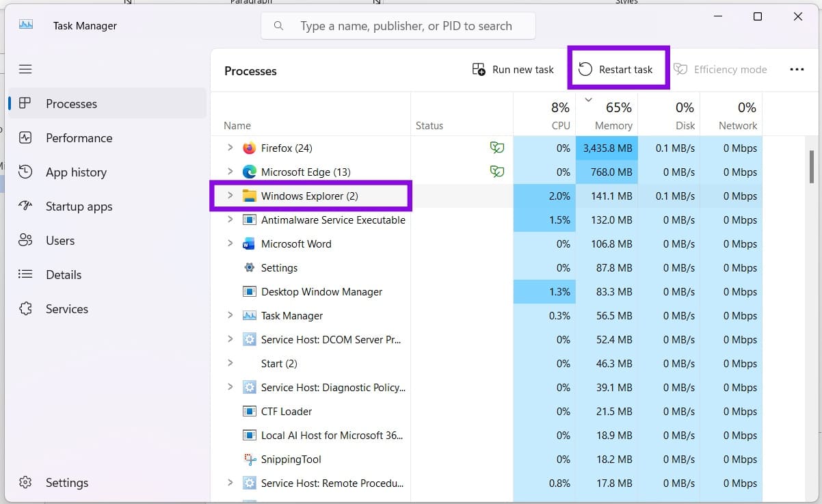Expand the Microsoft Edge (13) process group
The image size is (822, 504).
(x=230, y=172)
